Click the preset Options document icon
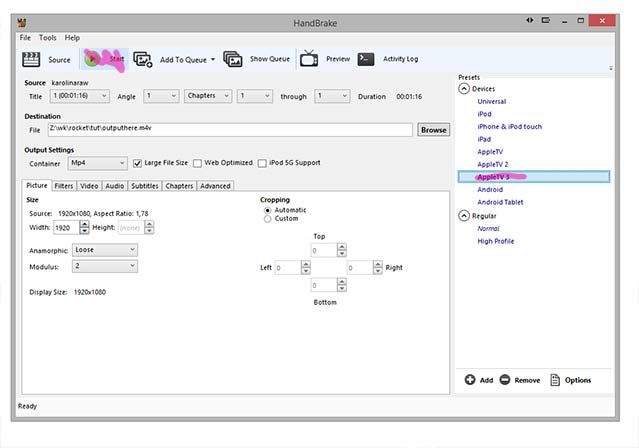The width and height of the screenshot is (639, 448). click(555, 380)
